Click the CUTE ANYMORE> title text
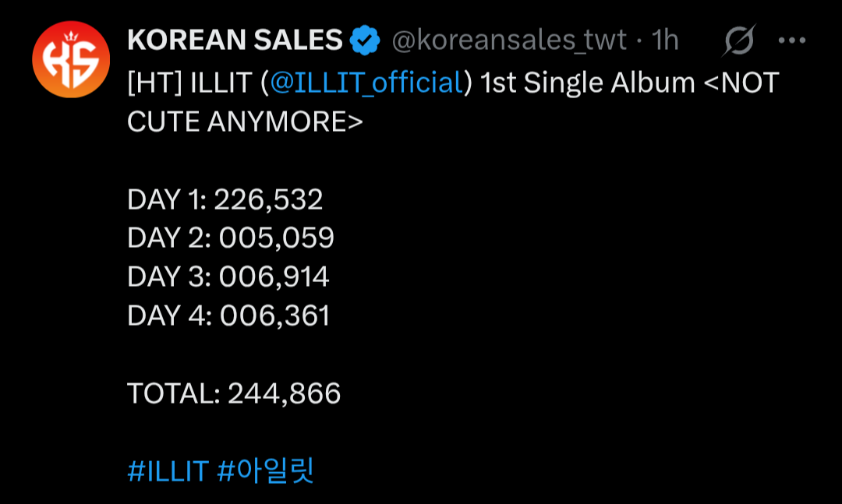Screen dimensions: 842x504 click(x=245, y=122)
